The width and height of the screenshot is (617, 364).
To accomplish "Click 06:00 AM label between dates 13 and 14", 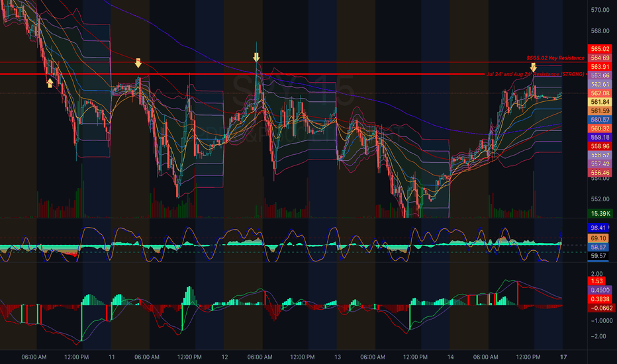I will point(373,357).
